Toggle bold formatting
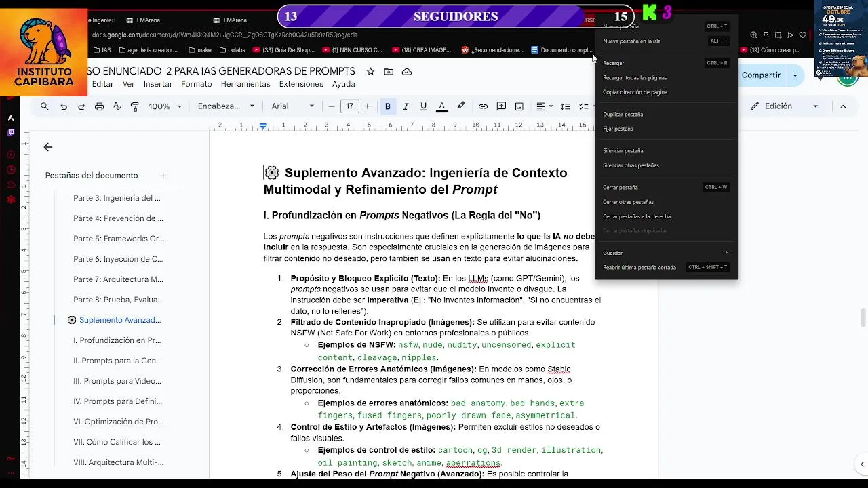Screen dimensions: 868x488 [x=388, y=106]
